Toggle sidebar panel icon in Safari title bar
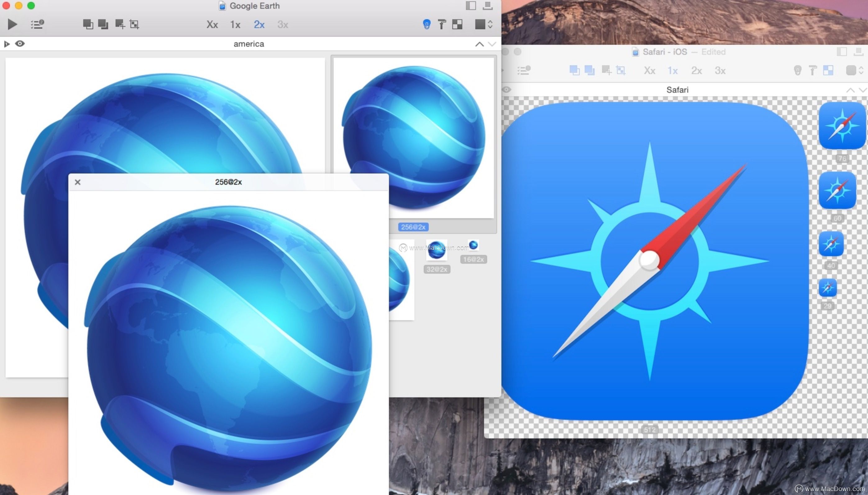Image resolution: width=868 pixels, height=495 pixels. point(842,52)
